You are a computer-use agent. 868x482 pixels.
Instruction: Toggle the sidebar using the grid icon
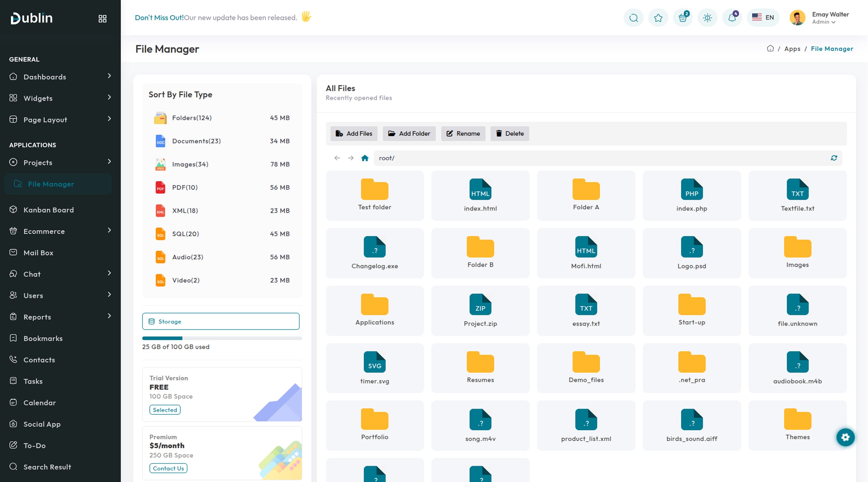(102, 19)
